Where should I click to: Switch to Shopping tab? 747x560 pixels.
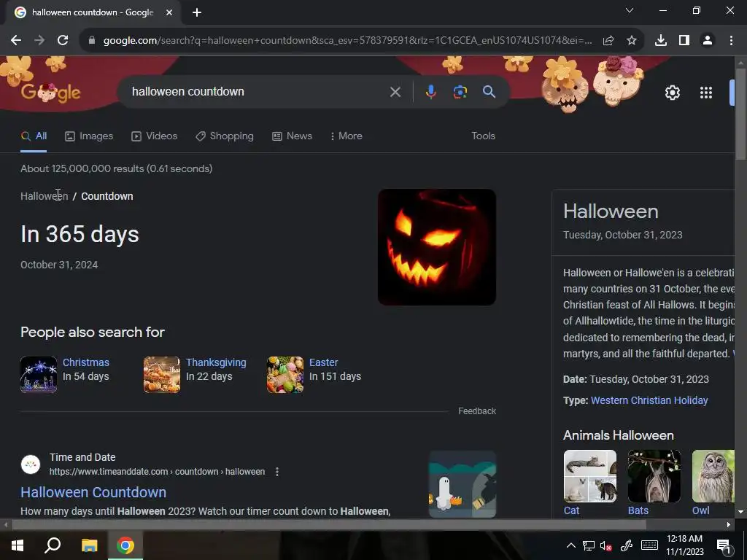coord(225,136)
